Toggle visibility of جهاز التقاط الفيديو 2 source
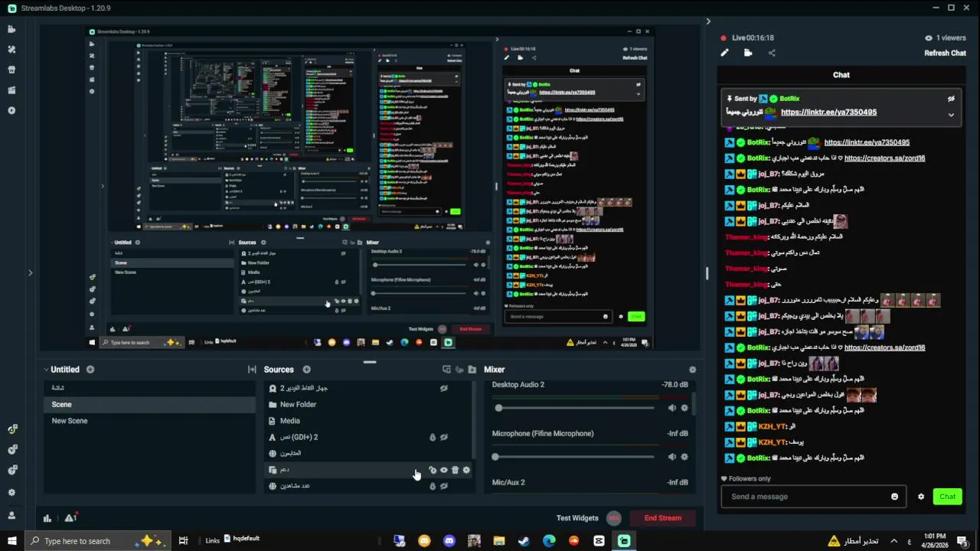 click(443, 389)
